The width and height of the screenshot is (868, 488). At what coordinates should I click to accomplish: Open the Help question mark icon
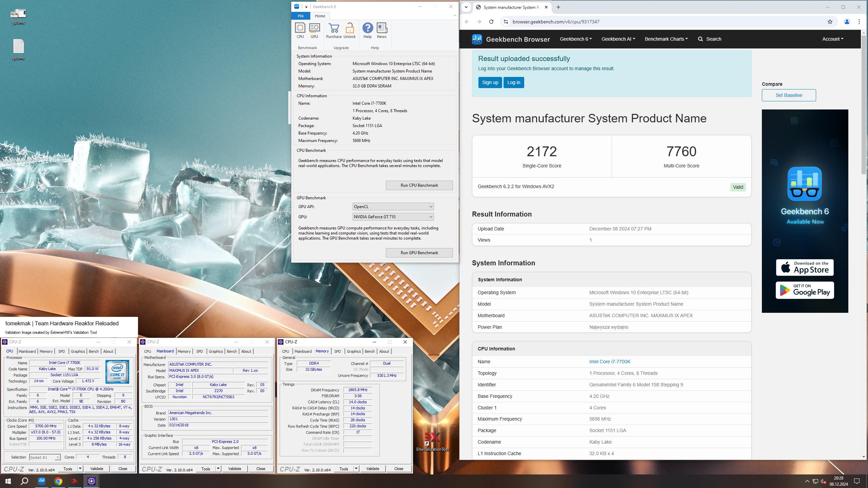point(368,30)
